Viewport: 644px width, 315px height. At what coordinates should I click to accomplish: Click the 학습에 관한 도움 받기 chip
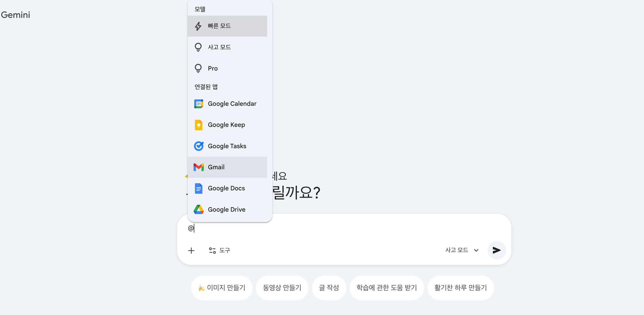click(x=387, y=288)
